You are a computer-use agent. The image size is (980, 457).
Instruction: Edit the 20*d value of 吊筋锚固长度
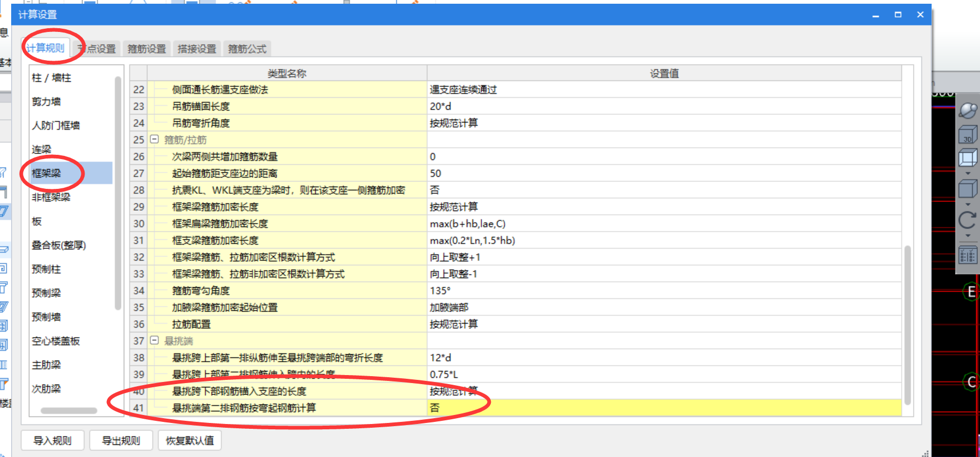click(664, 106)
